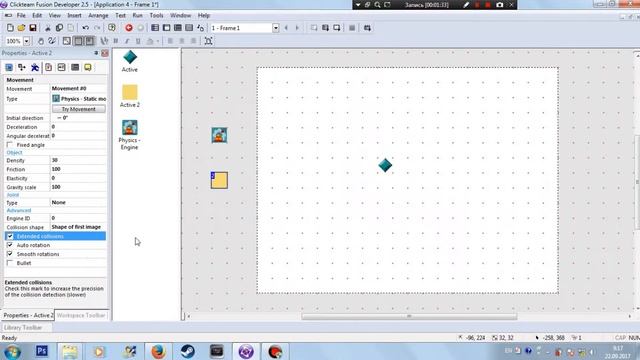Open Collision shape value dropdown
The height and width of the screenshot is (360, 640).
click(78, 227)
